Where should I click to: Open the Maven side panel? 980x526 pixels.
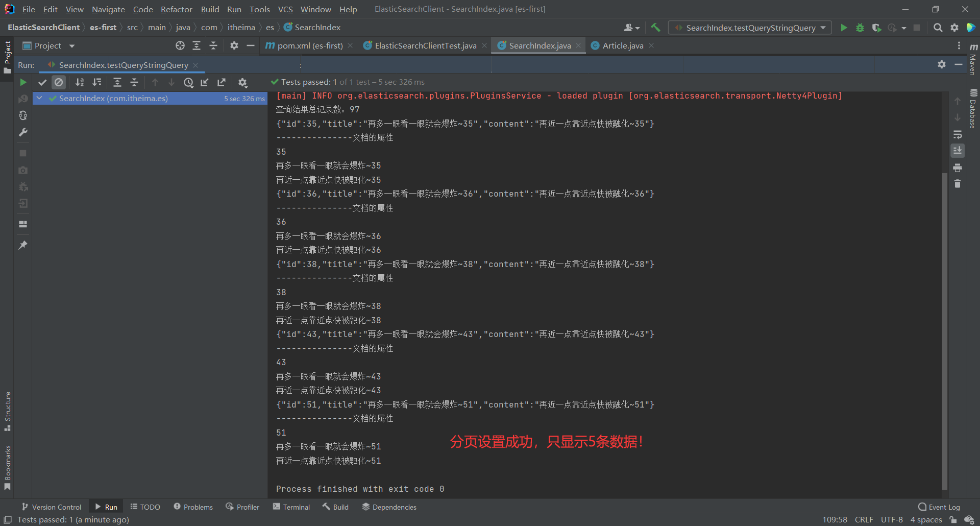click(x=973, y=60)
